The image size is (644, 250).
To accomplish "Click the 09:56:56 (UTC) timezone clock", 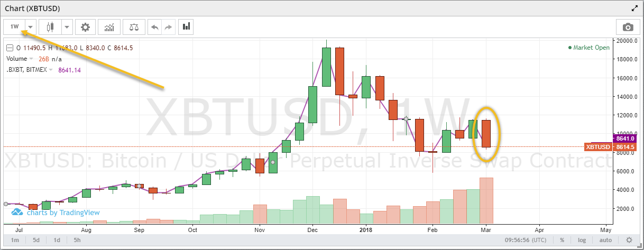I will [x=526, y=240].
